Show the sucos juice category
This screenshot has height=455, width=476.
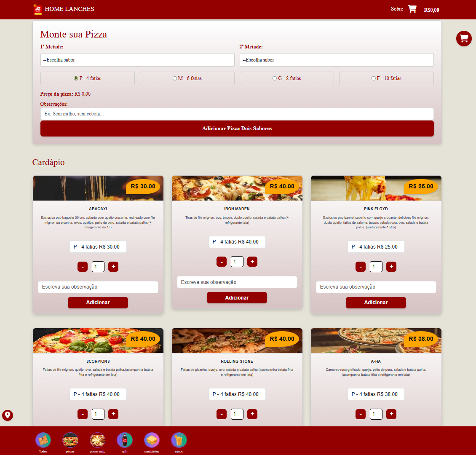pyautogui.click(x=179, y=440)
